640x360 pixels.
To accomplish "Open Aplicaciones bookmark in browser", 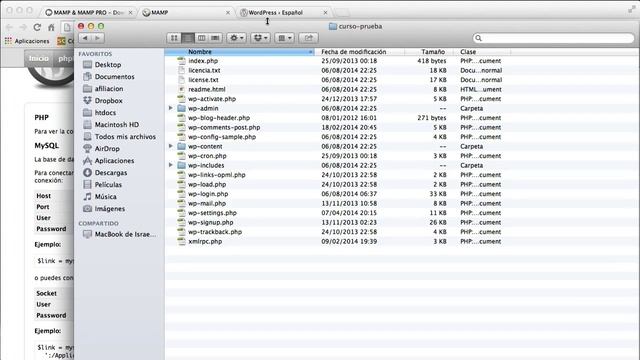I will 27,41.
